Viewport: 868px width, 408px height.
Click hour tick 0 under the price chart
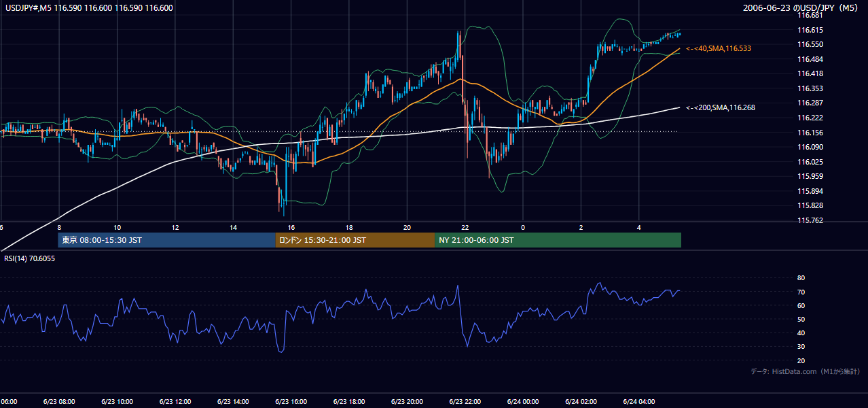click(x=523, y=227)
